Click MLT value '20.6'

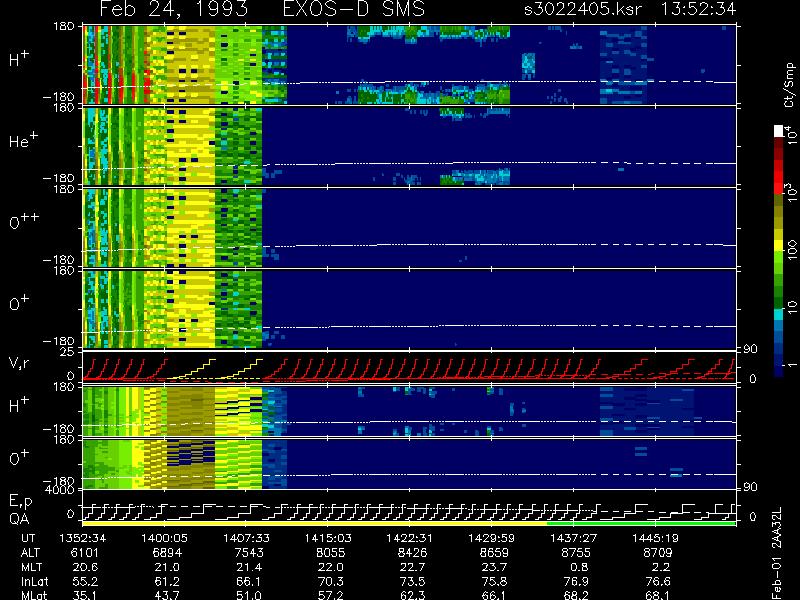pyautogui.click(x=85, y=567)
